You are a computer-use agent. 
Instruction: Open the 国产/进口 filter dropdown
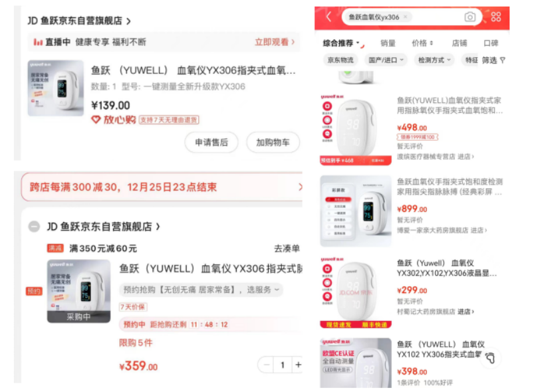point(386,60)
